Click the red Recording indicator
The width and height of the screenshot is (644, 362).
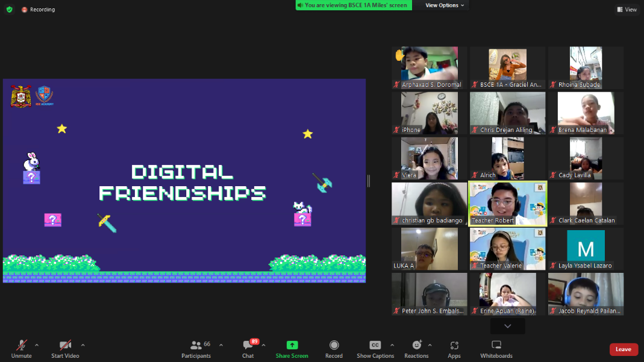click(x=38, y=10)
